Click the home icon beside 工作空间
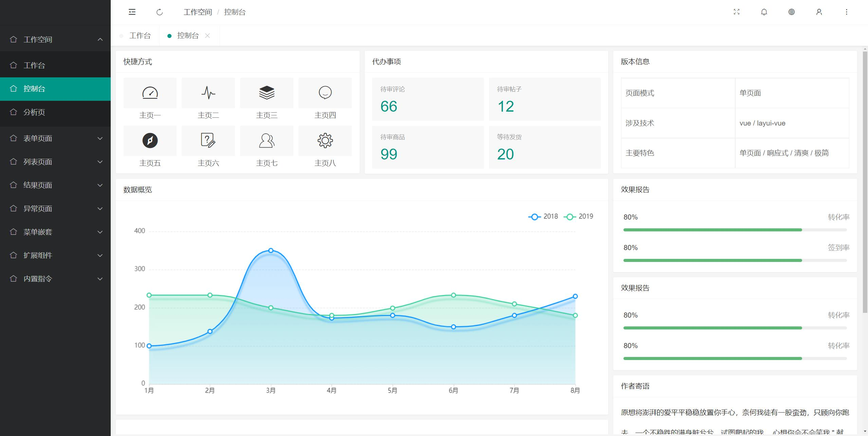Viewport: 868px width, 436px height. [13, 39]
